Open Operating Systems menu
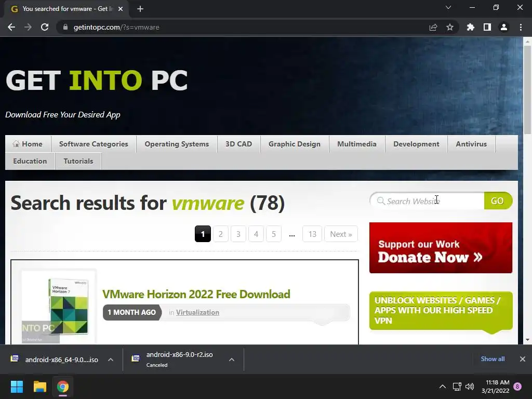The image size is (532, 399). [177, 144]
